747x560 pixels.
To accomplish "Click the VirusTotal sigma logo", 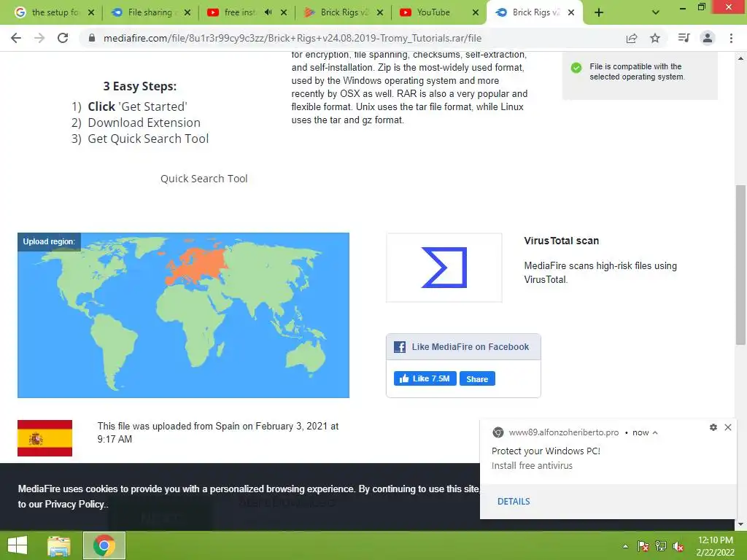I will point(444,268).
